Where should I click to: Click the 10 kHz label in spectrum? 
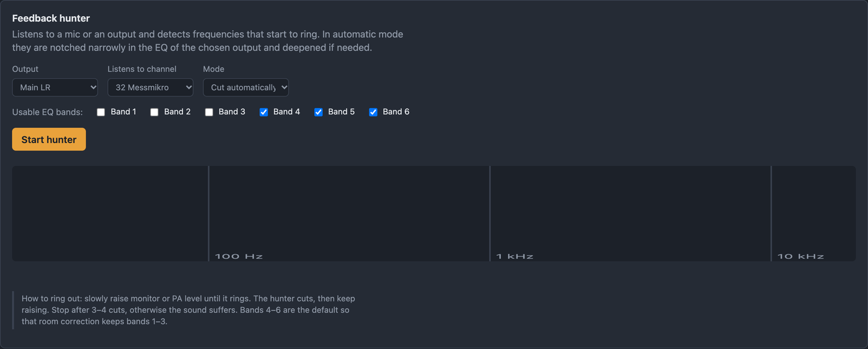coord(801,256)
